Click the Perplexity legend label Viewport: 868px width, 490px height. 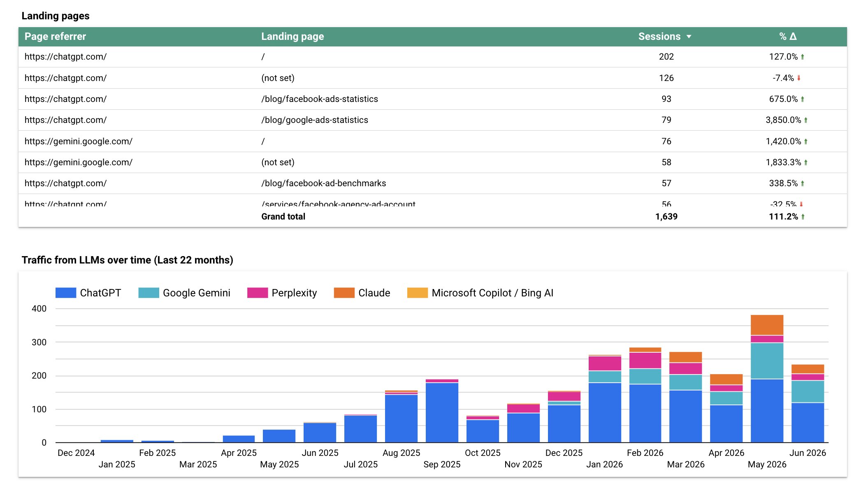coord(294,293)
